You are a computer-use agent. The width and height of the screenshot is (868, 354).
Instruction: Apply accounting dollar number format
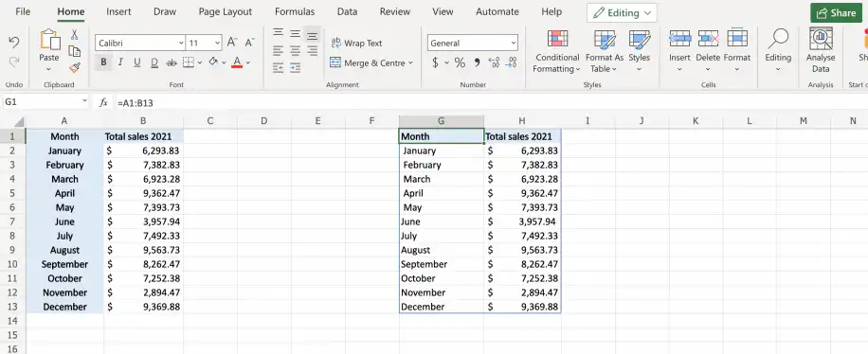click(436, 62)
